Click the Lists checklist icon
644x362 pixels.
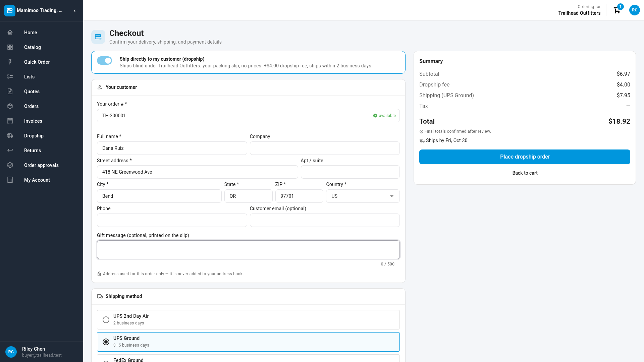click(x=10, y=77)
